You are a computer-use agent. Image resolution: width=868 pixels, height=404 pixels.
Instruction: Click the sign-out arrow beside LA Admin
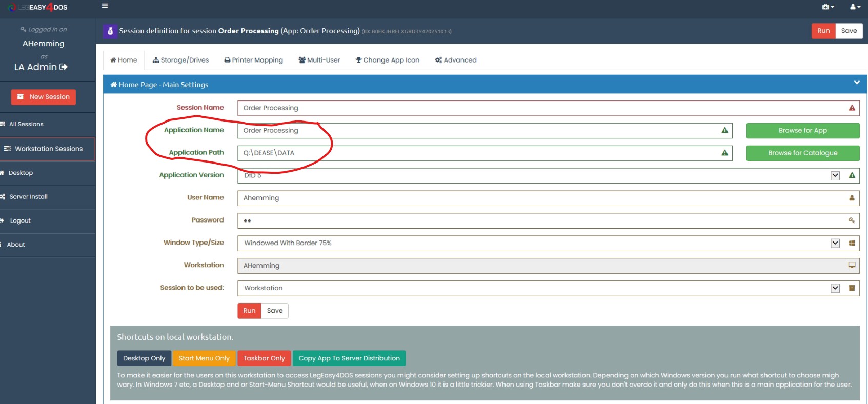click(x=64, y=67)
